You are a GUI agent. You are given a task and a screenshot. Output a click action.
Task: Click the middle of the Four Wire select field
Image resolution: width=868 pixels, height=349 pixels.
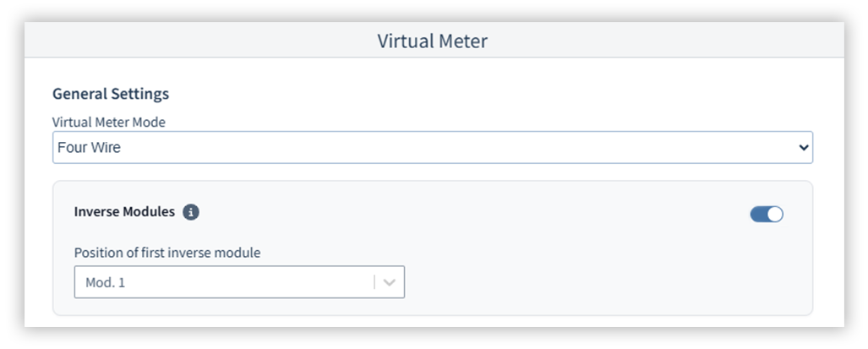432,148
